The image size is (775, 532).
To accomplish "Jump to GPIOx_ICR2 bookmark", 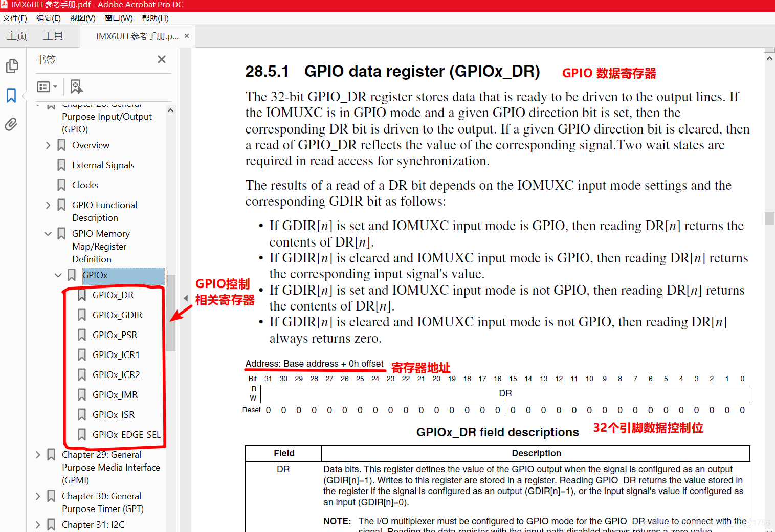I will pyautogui.click(x=116, y=375).
